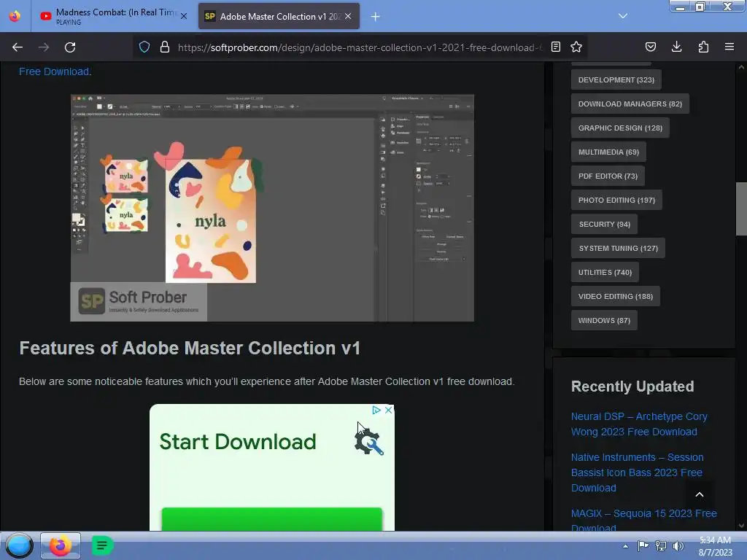The image size is (747, 560).
Task: Toggle reader view icon
Action: 555,47
